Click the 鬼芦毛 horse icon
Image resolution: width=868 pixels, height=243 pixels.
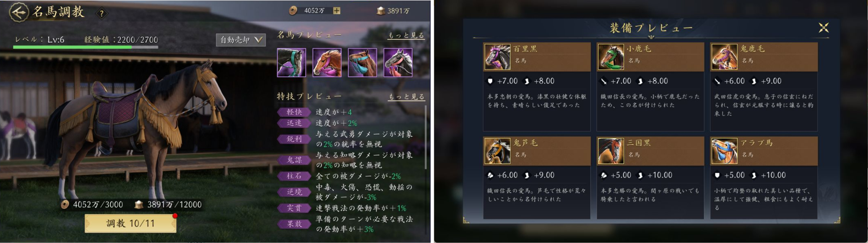coord(497,151)
